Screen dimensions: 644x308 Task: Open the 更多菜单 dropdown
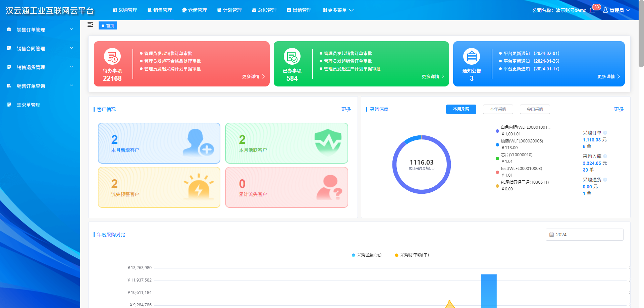(338, 10)
